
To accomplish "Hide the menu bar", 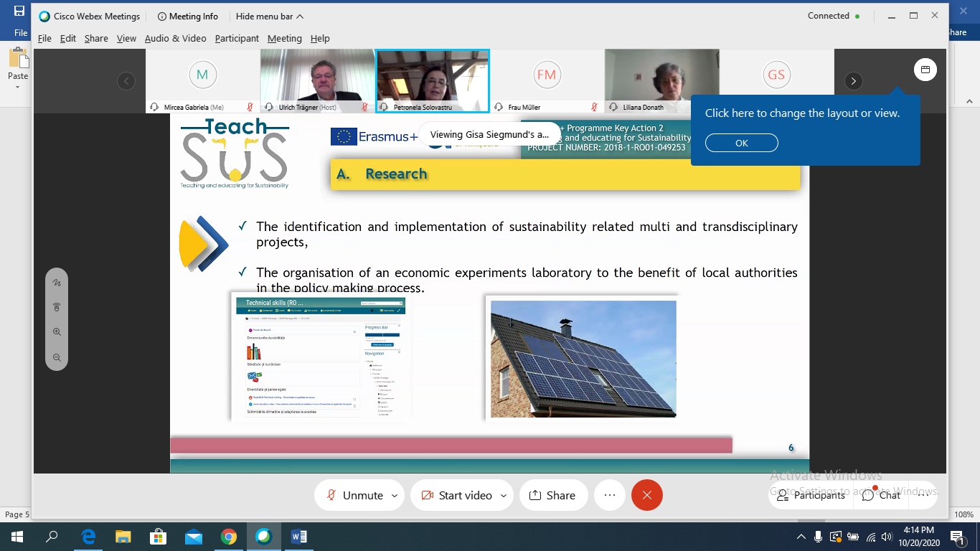I will coord(270,17).
